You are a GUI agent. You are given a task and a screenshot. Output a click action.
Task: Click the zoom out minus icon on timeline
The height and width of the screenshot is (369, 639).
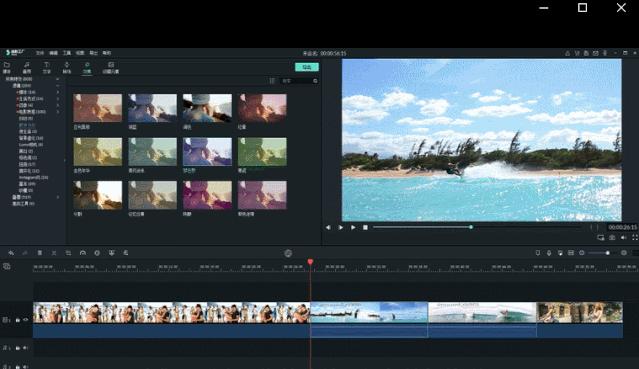coord(582,253)
